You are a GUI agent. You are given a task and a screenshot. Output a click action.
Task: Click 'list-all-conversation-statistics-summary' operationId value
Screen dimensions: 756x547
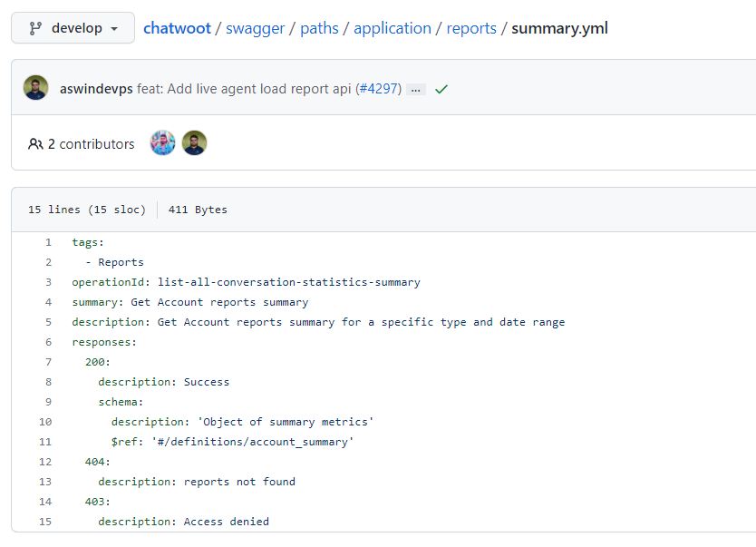[x=289, y=282]
